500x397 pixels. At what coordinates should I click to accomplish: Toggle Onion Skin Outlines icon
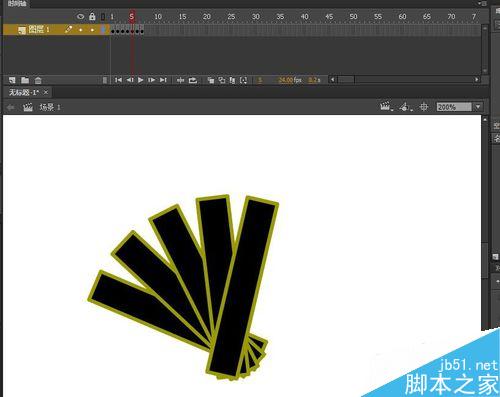point(222,80)
